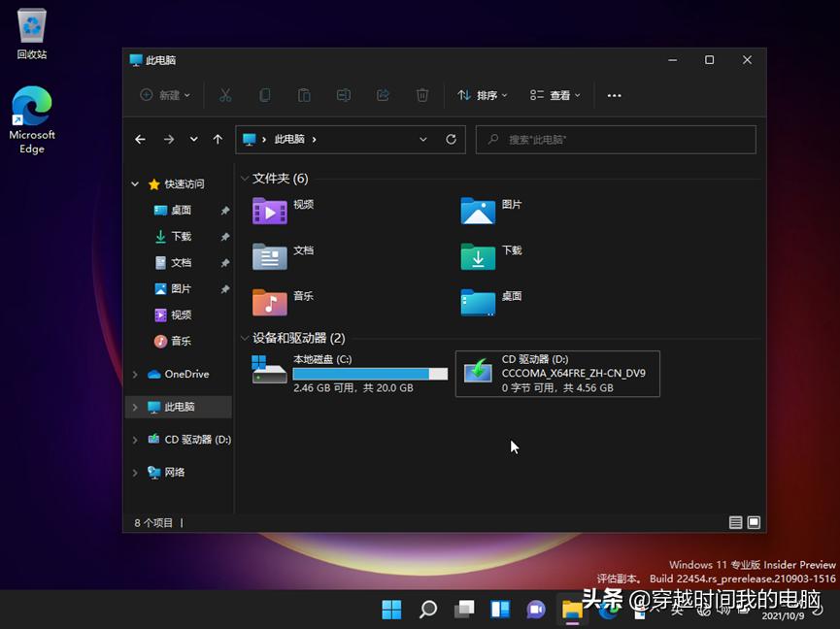Open the 下载 folder from the sidebar
This screenshot has height=629, width=840.
pos(180,236)
